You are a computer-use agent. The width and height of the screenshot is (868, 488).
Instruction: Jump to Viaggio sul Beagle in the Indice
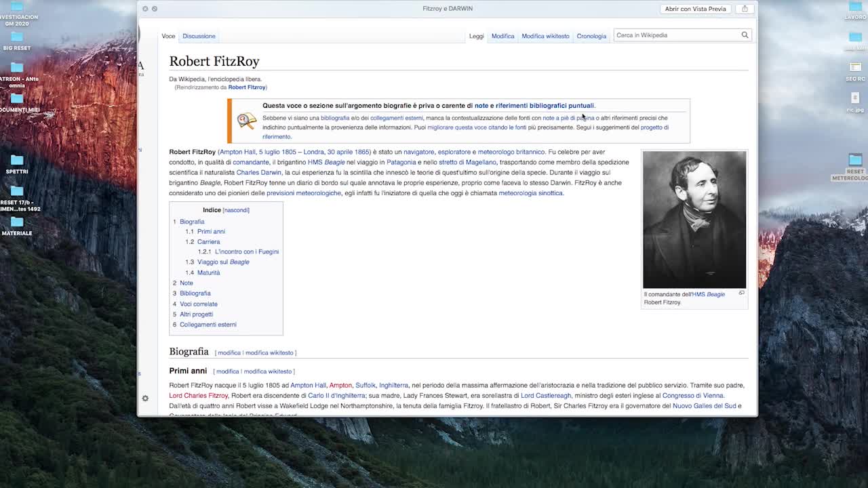[x=223, y=262]
